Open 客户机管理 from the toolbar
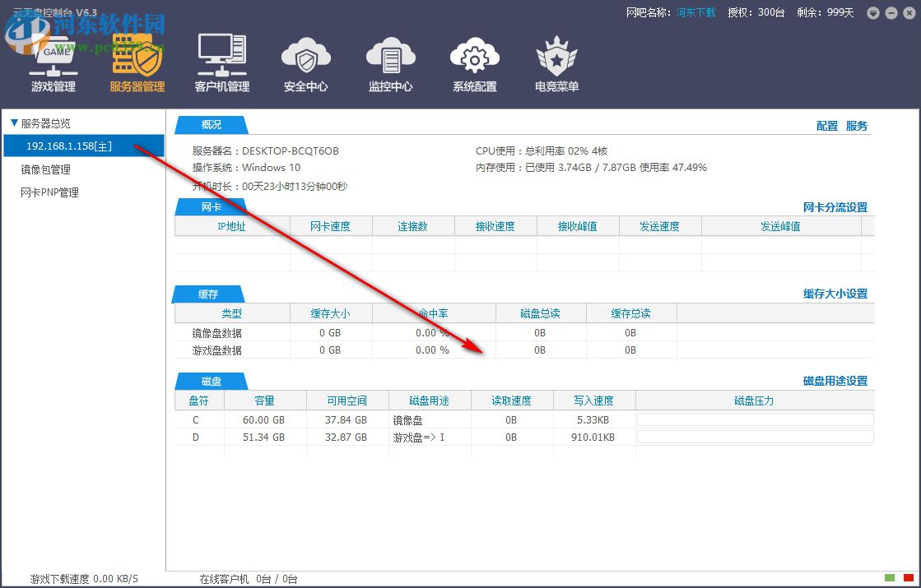Screen dimensions: 921x588 point(221,62)
